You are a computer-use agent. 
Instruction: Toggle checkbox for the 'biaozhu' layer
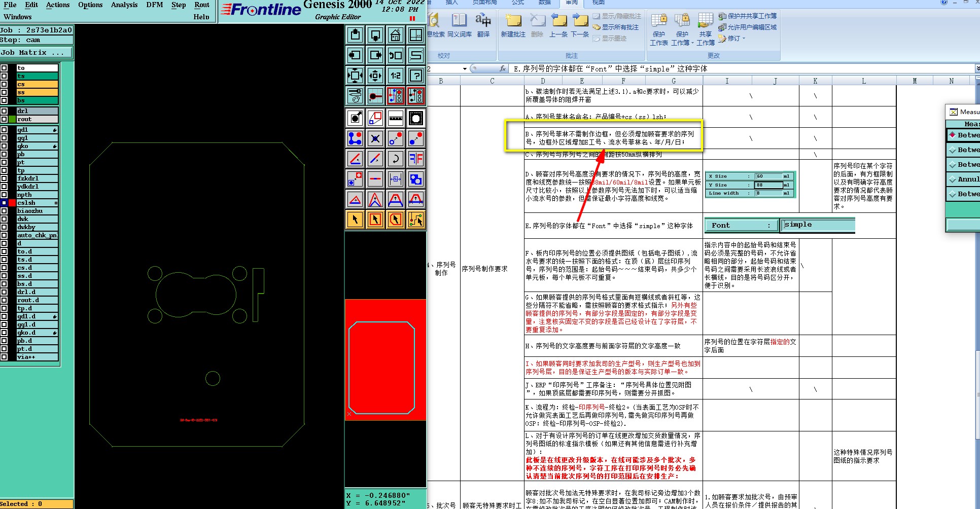click(4, 211)
